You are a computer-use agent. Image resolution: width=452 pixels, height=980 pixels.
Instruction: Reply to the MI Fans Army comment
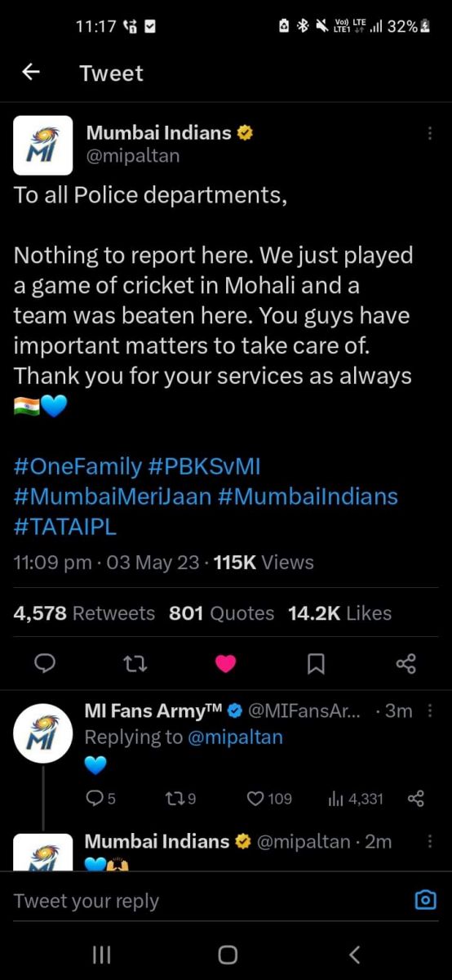click(100, 798)
